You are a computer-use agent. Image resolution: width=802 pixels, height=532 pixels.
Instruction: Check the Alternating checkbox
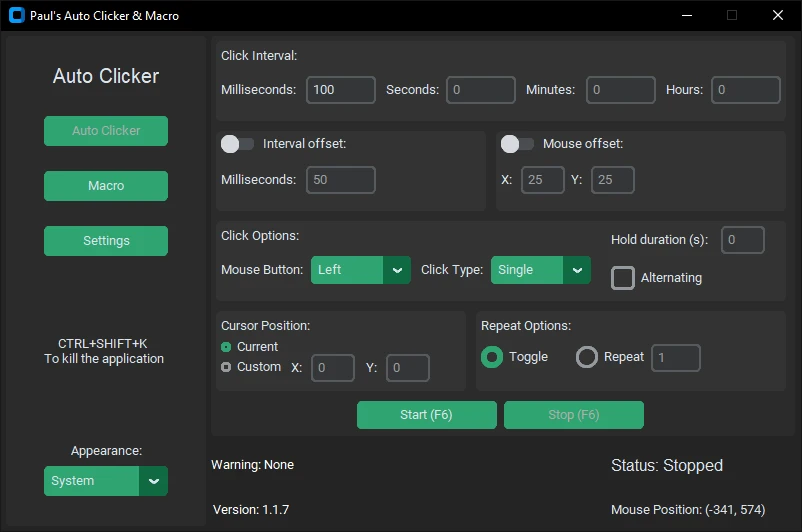[622, 278]
